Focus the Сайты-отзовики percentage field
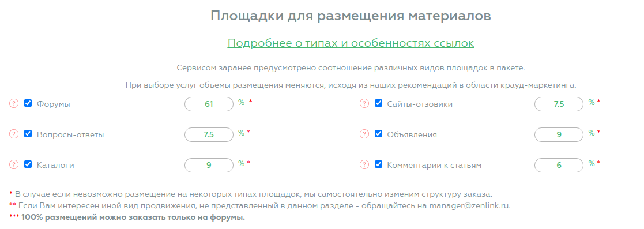Viewport: 644px width, 229px height. (559, 104)
